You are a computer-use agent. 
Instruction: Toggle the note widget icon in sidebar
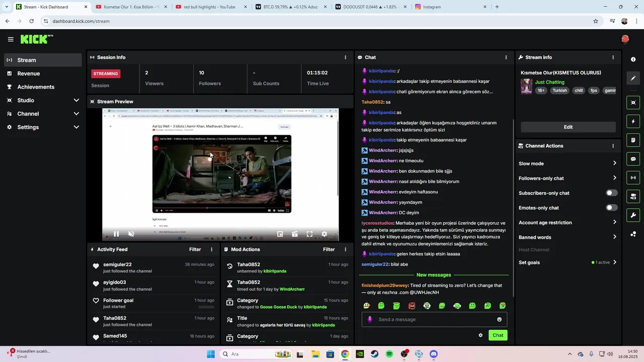pyautogui.click(x=633, y=140)
